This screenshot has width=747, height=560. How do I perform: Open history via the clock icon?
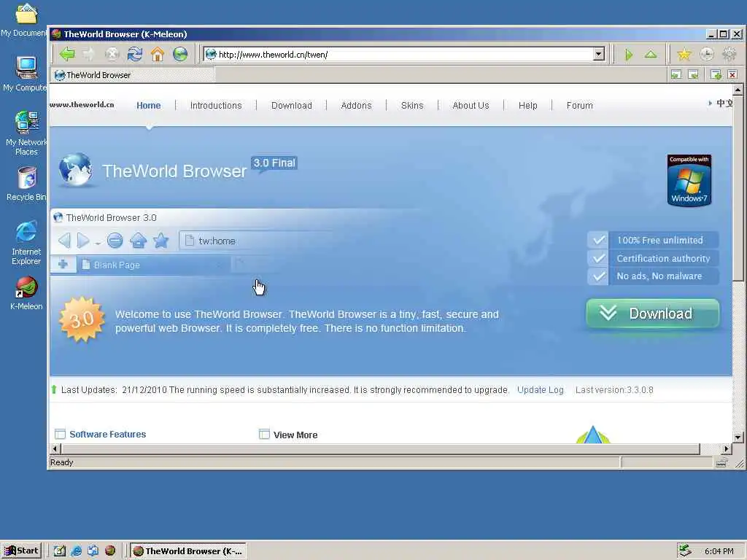pos(706,54)
